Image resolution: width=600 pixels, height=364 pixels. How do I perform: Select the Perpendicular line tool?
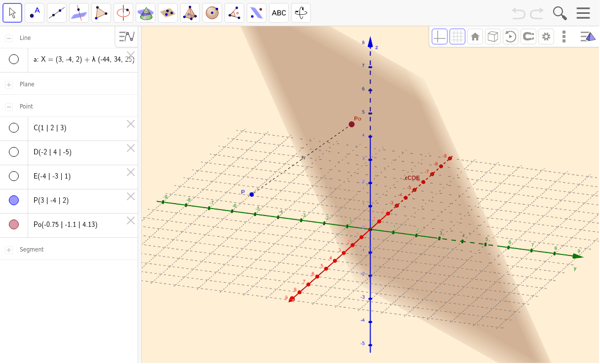point(79,13)
